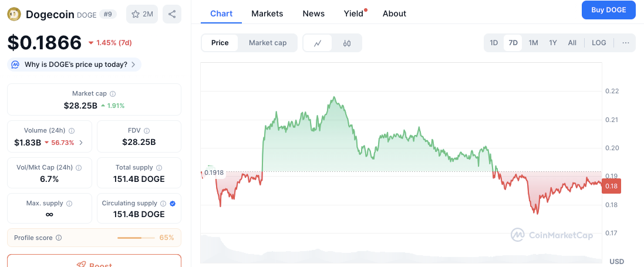Toggle chart to Price view
This screenshot has height=267, width=644.
point(220,43)
